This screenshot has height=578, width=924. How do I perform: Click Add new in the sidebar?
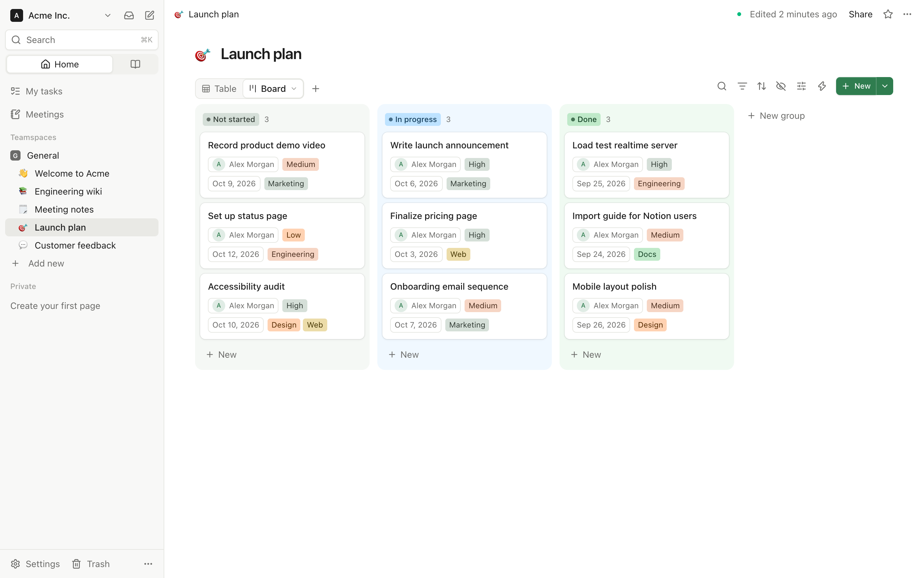tap(82, 263)
